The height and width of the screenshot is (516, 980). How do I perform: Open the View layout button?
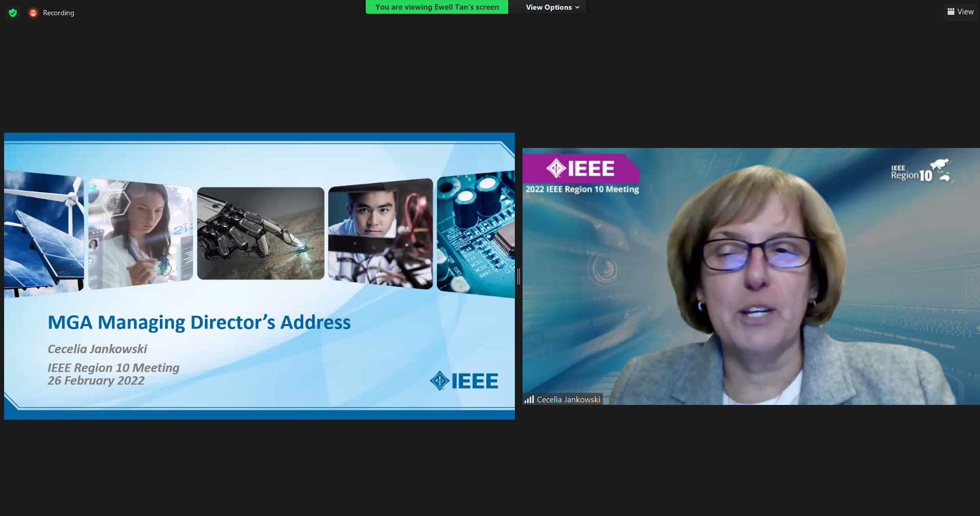[961, 12]
